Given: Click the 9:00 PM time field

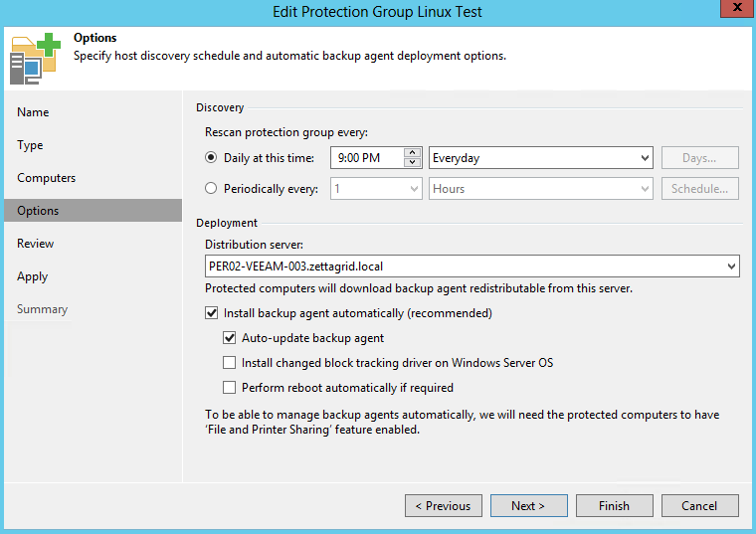Looking at the screenshot, I should click(x=367, y=158).
